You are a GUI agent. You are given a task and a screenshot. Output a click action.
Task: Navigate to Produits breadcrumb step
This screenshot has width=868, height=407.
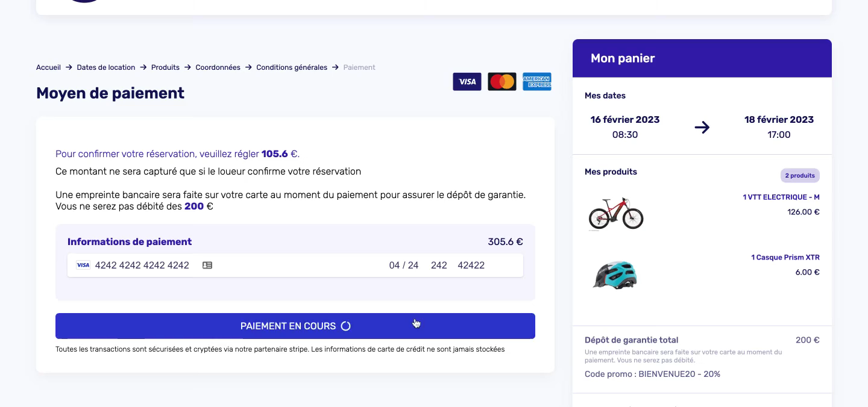pos(165,67)
